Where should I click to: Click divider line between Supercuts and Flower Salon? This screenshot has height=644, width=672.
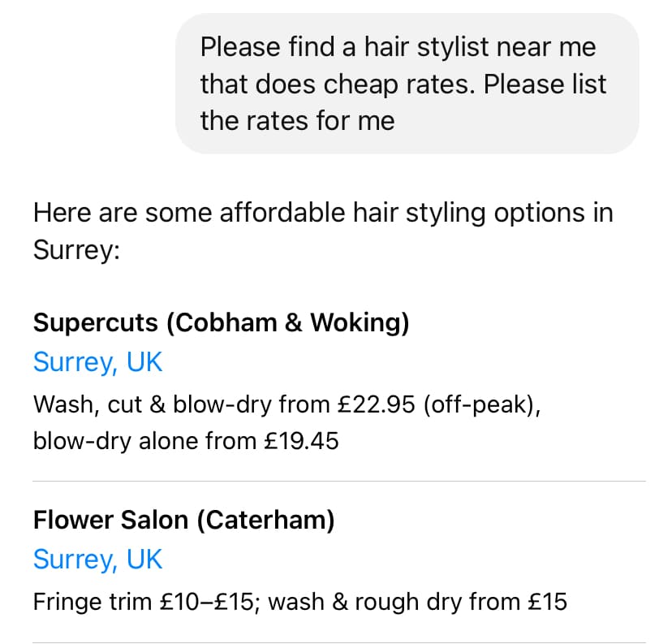click(339, 482)
